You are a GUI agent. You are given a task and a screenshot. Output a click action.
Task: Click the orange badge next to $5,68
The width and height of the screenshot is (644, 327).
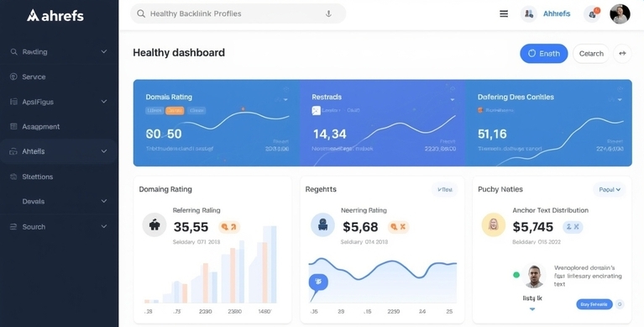point(398,227)
